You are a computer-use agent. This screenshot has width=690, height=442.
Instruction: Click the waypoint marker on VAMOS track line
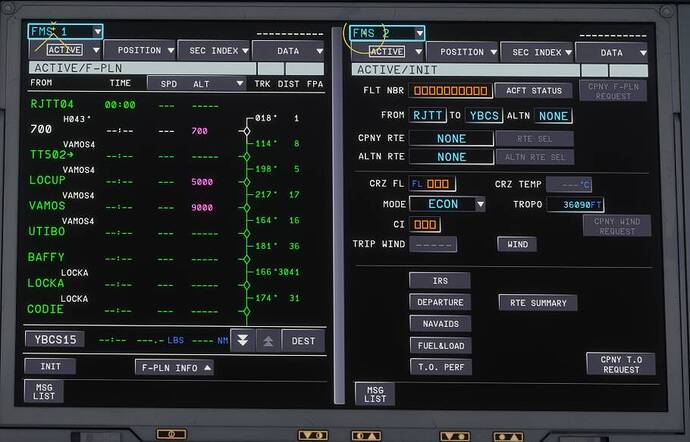click(x=247, y=207)
